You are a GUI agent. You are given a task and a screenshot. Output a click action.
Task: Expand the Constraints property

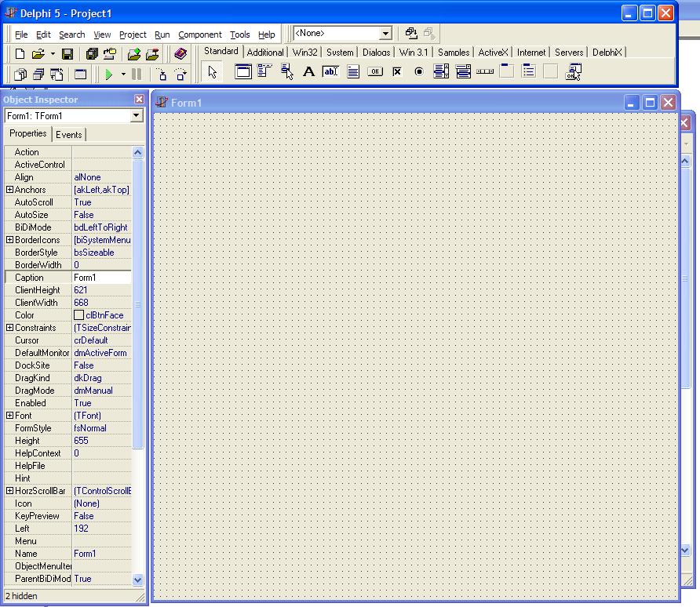[x=9, y=327]
